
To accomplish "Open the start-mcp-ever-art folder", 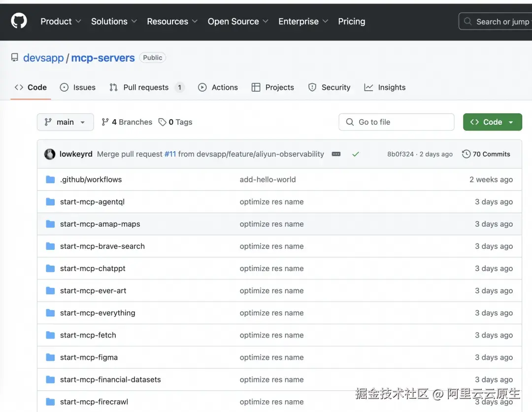I will (93, 290).
